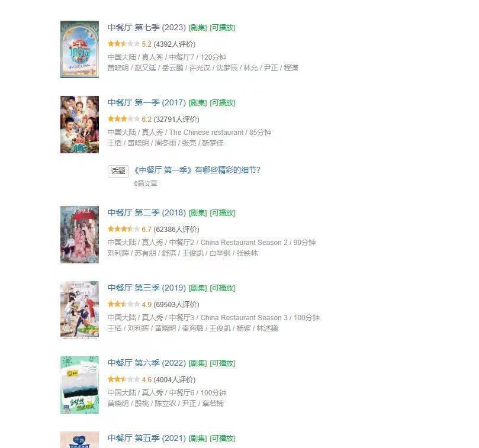
Task: Click the star rating of 第七季 (5.2)
Action: [124, 44]
